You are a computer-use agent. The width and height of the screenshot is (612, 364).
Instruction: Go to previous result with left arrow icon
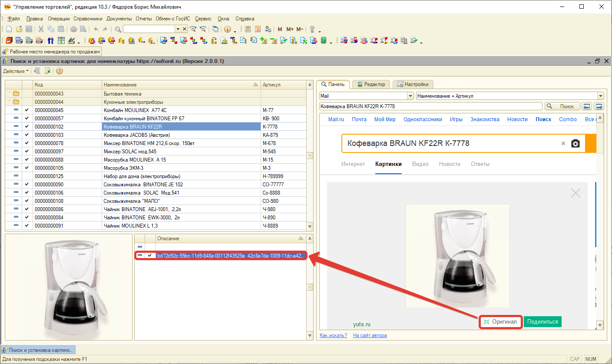[587, 106]
